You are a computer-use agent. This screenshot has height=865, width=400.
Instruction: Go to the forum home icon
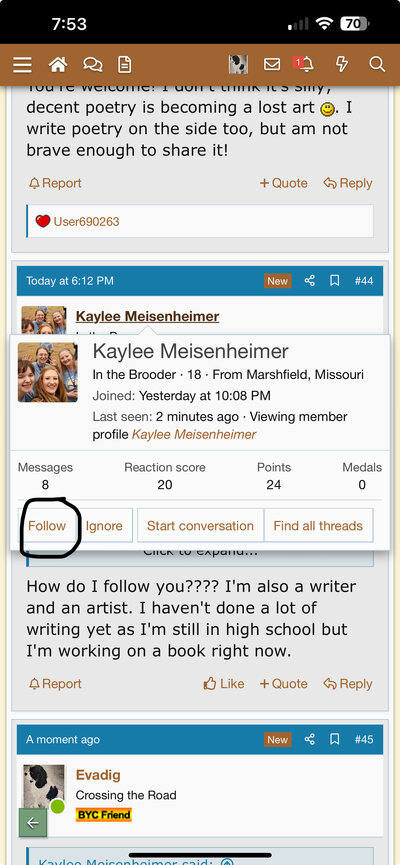tap(58, 65)
